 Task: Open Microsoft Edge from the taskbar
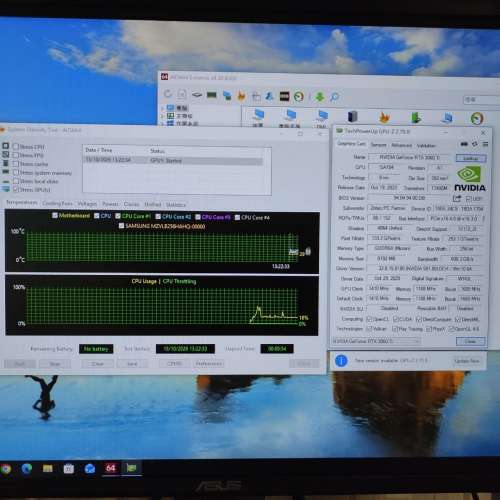point(27,468)
